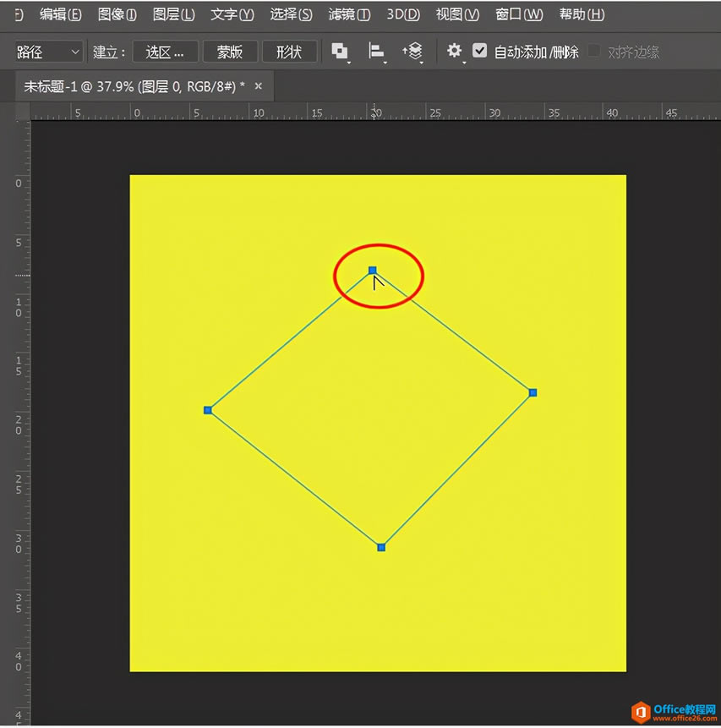The width and height of the screenshot is (721, 728).
Task: Toggle the 自动添加/删除 checkbox
Action: [x=479, y=51]
